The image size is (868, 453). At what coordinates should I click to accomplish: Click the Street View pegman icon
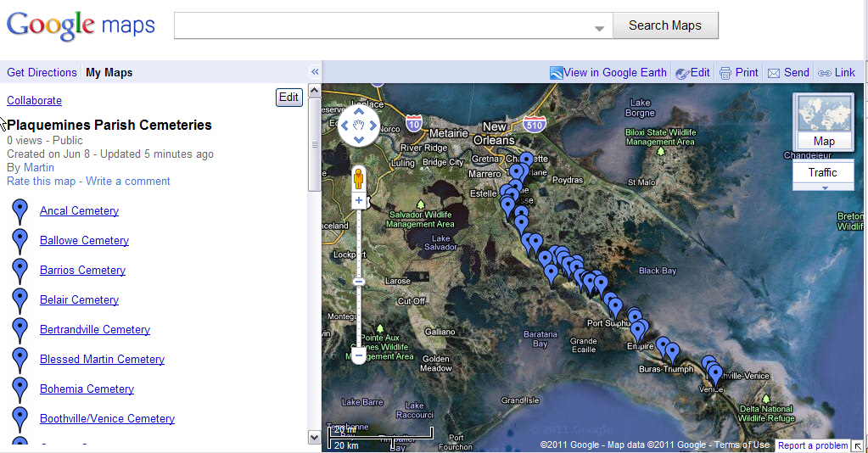click(x=359, y=178)
